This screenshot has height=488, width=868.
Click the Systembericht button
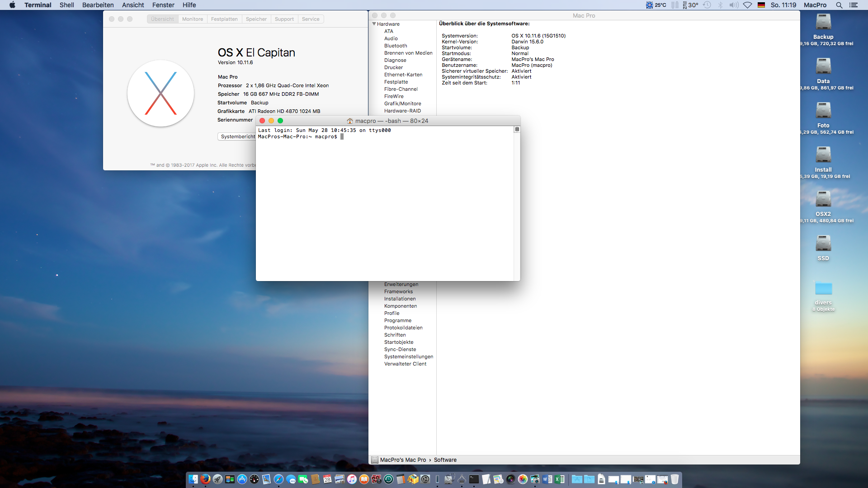237,136
